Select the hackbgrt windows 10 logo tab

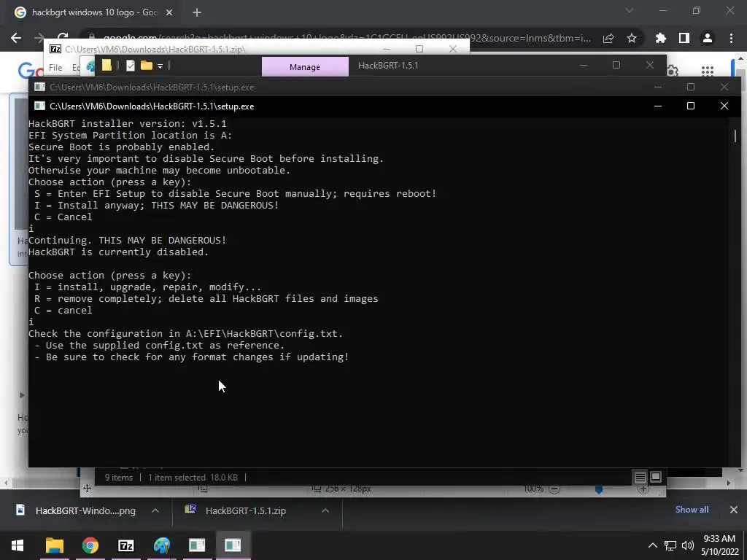click(x=94, y=12)
